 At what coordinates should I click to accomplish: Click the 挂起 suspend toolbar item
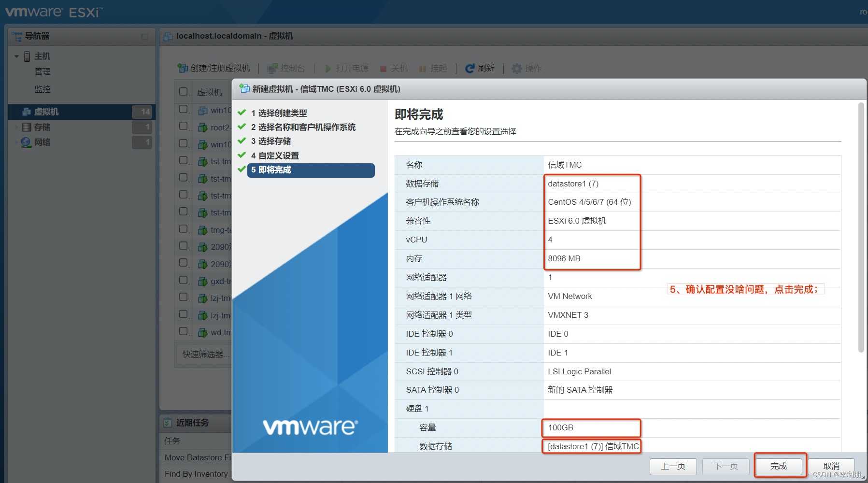coord(433,68)
